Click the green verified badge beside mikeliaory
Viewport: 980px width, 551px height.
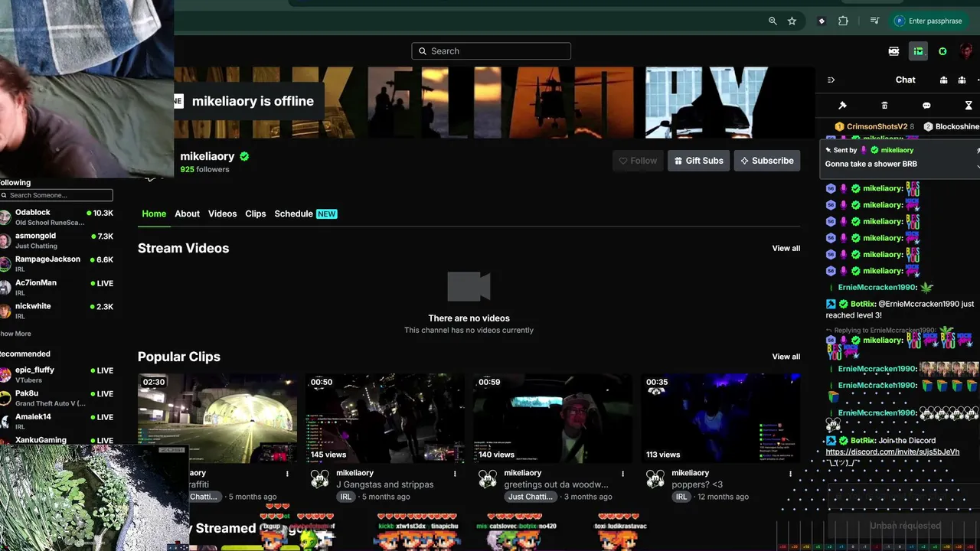coord(244,156)
